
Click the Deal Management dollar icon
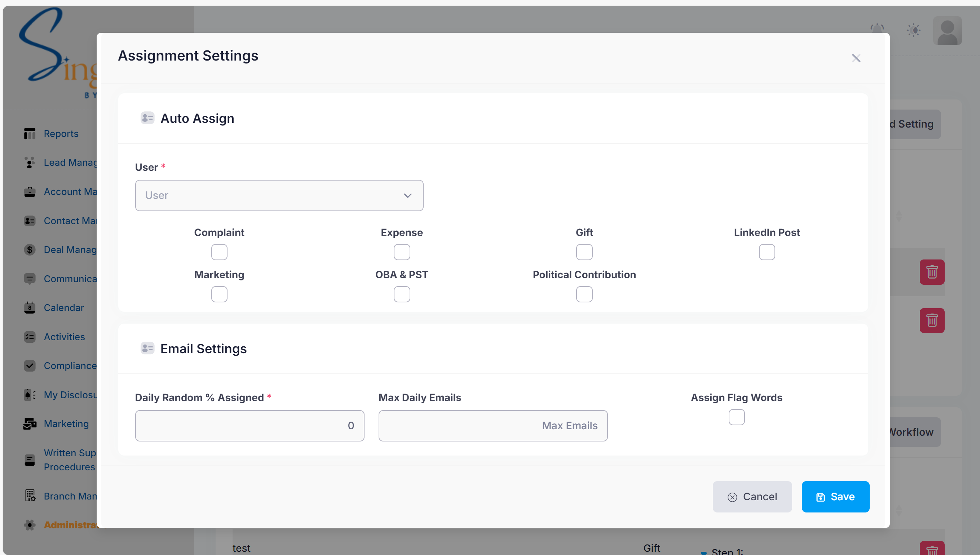coord(30,250)
